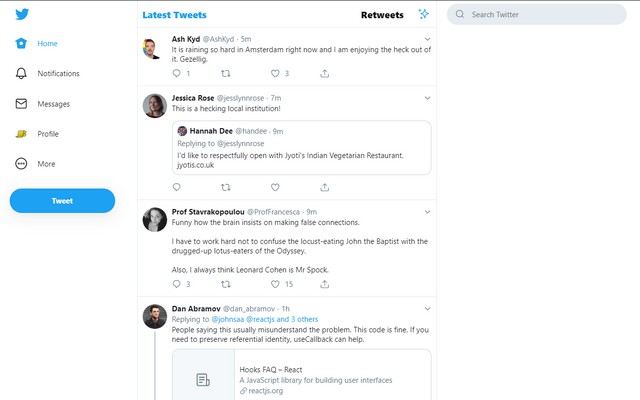Open Notifications in the sidebar
Screen dimensions: 640x400
pos(58,74)
